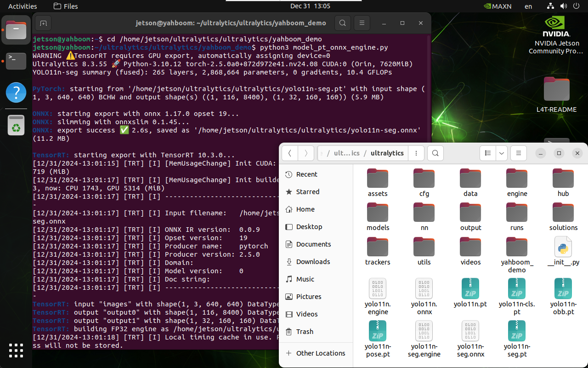Open the file manager main menu
Image resolution: width=588 pixels, height=368 pixels.
(519, 153)
